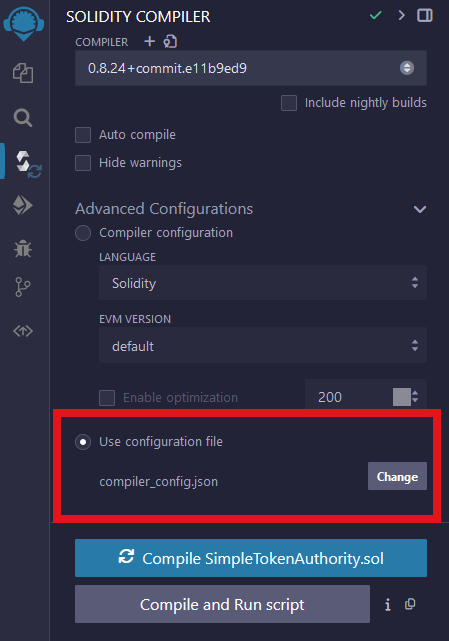Open Deploy & run transactions icon

(x=23, y=205)
